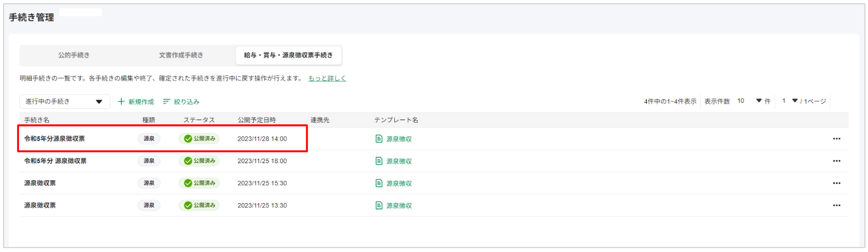
Task: Switch to the 公的手続き tab
Action: point(74,55)
